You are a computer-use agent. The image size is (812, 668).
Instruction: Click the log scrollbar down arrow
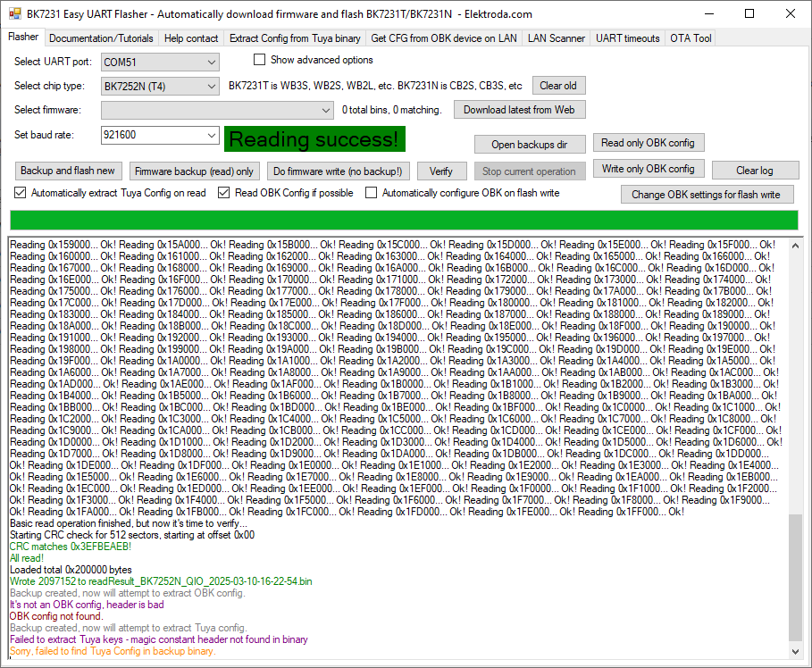[x=795, y=651]
